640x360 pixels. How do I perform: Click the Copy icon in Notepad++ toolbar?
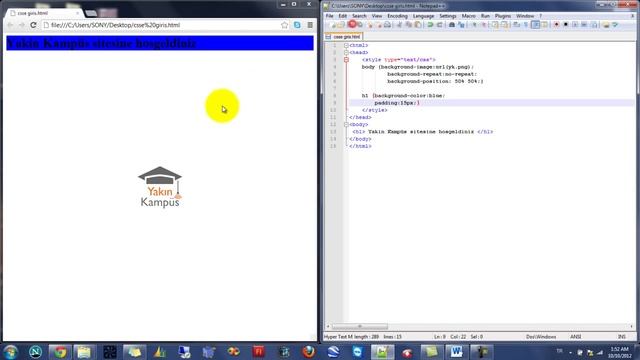click(409, 25)
